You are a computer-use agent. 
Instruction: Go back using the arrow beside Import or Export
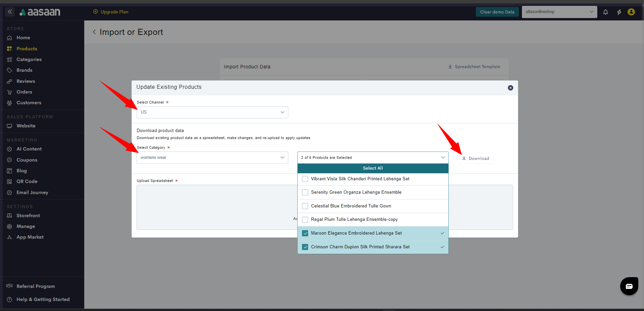94,32
